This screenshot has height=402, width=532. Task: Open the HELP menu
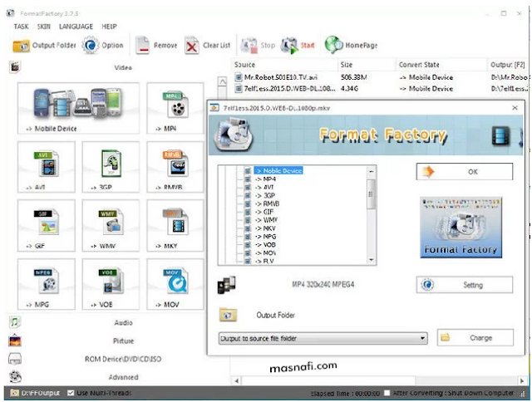point(109,27)
